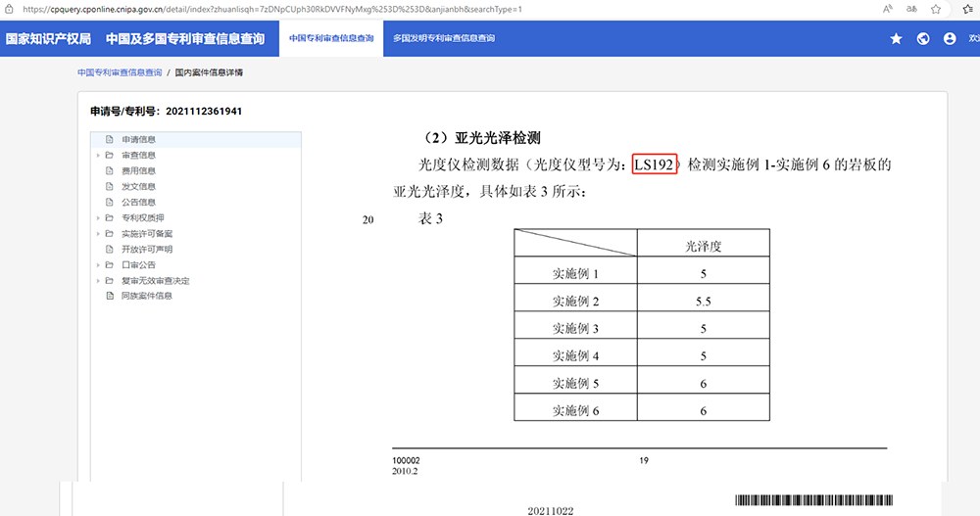The image size is (980, 516).
Task: Click the browser translate page icon
Action: 911,9
